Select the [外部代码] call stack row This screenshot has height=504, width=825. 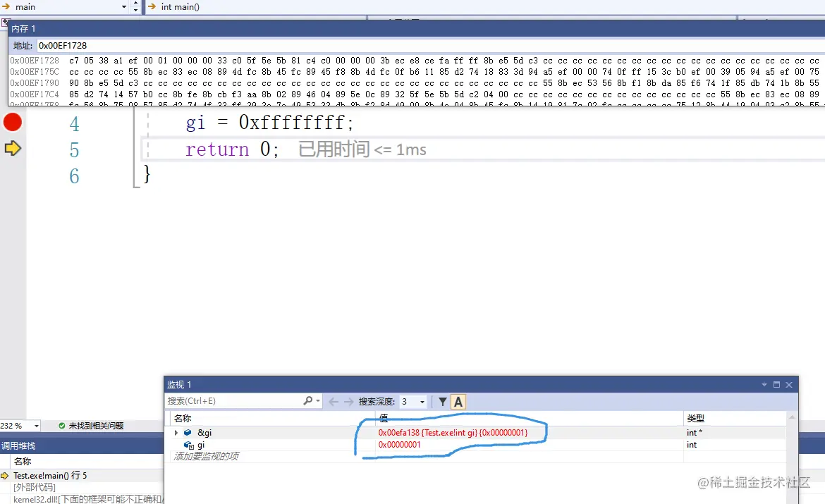(34, 487)
